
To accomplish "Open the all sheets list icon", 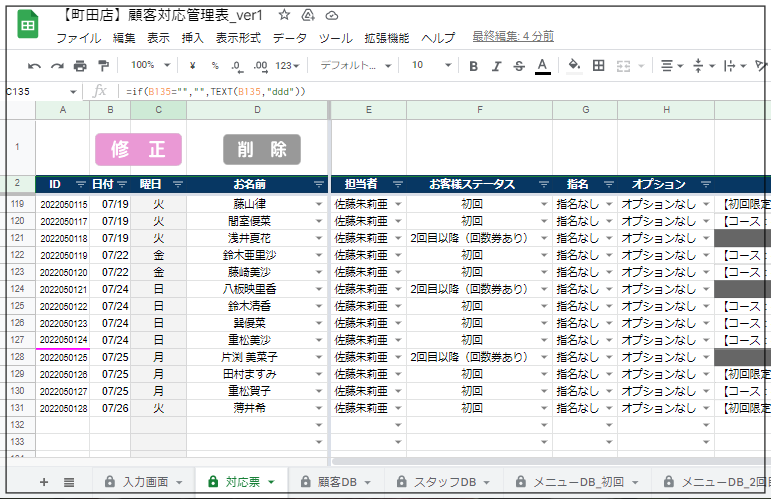I will point(69,482).
